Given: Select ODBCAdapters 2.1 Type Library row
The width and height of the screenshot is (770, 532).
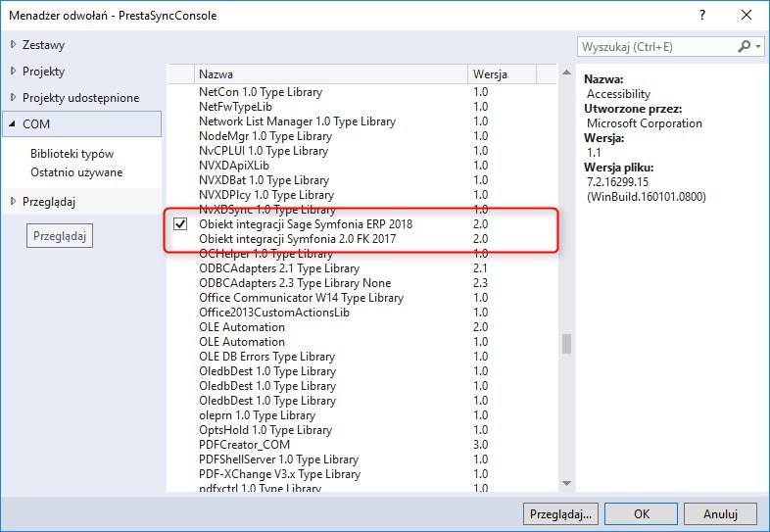Looking at the screenshot, I should 362,268.
